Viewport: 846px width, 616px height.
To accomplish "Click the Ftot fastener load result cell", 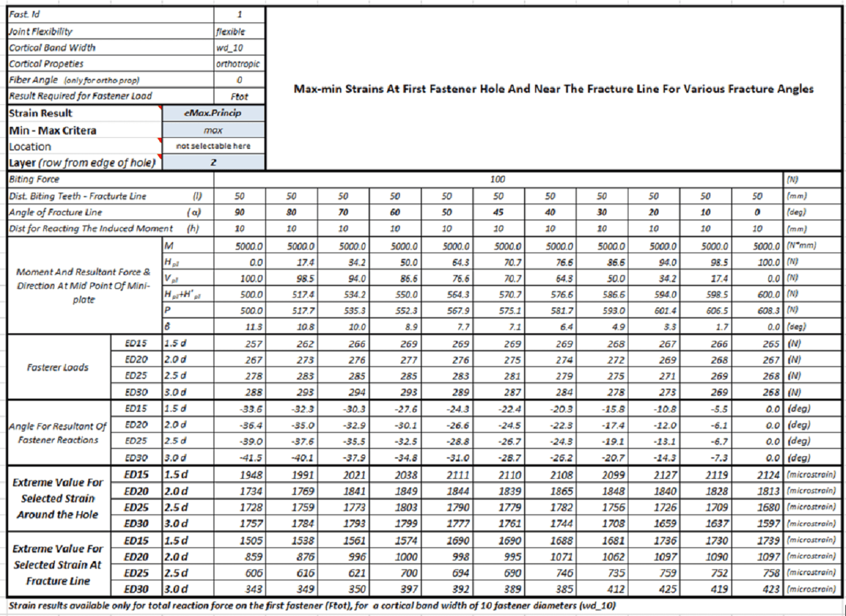I will point(239,97).
